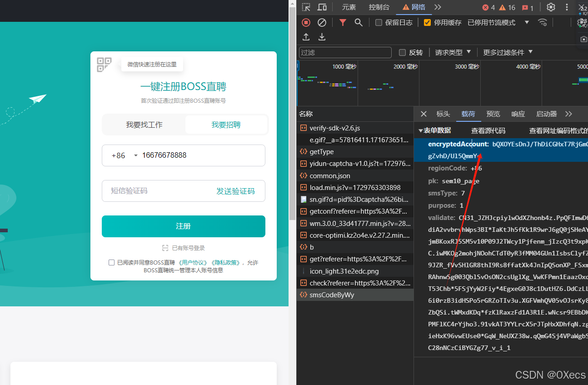Toggle the network filter funnel icon
The image size is (588, 385).
(343, 22)
